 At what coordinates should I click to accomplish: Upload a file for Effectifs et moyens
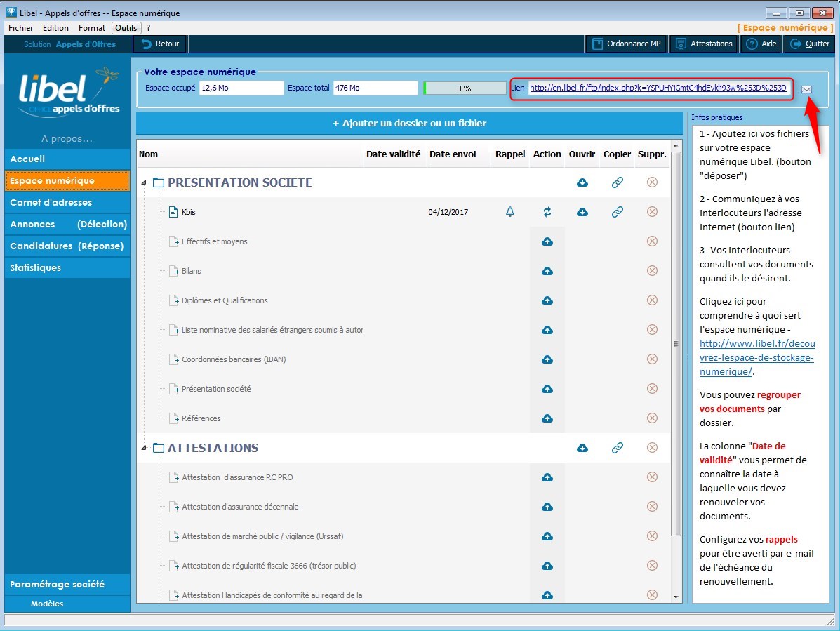pos(547,241)
